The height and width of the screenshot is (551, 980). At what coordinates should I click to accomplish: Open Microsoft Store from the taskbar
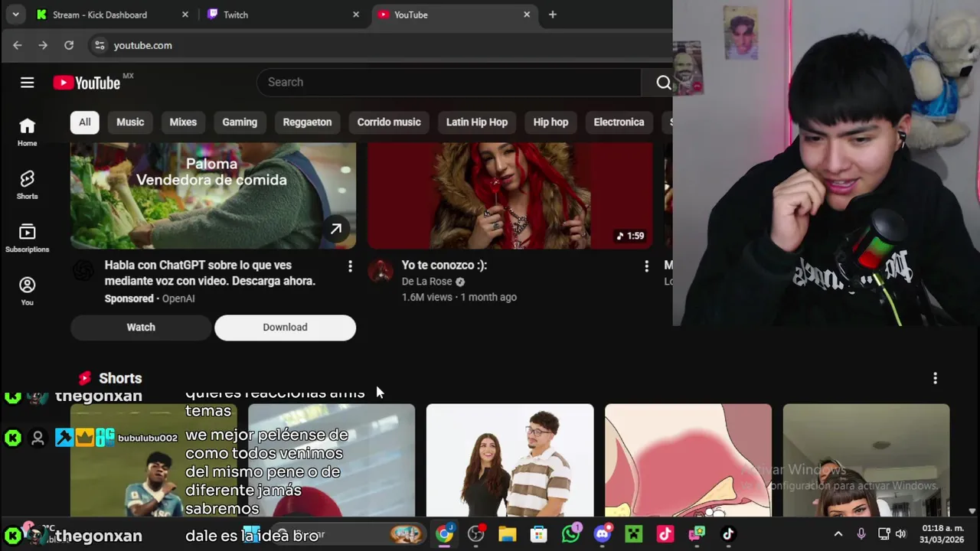coord(539,534)
